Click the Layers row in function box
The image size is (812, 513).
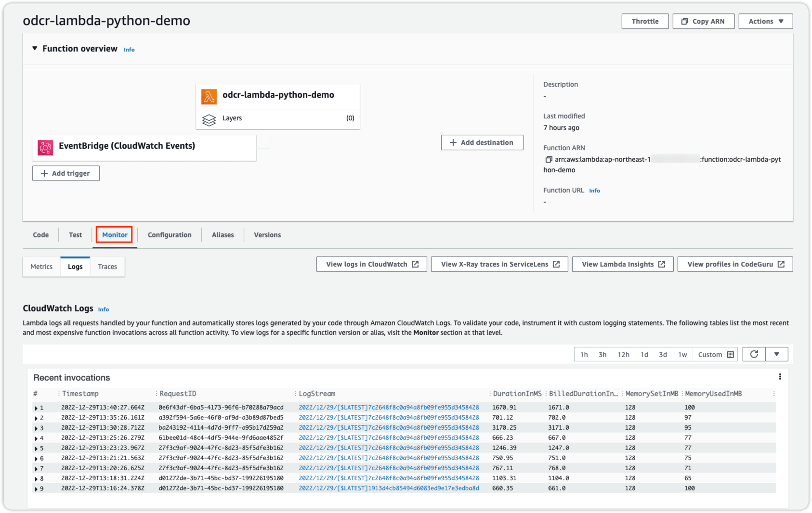coord(278,119)
